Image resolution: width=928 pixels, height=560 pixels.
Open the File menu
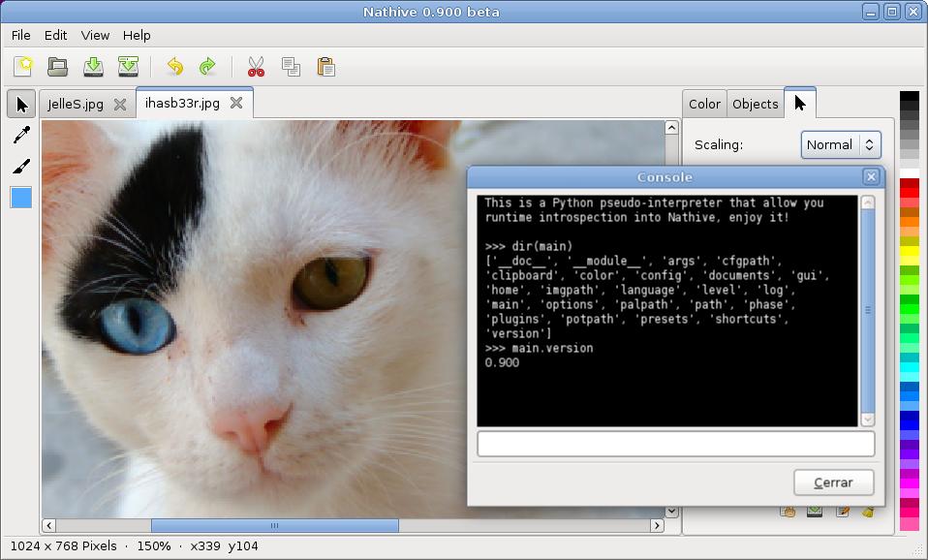20,36
